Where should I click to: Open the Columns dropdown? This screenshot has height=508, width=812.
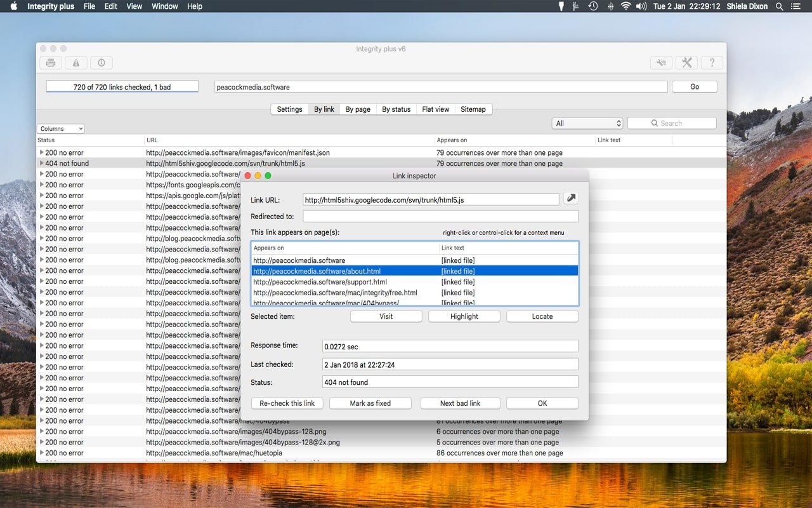pos(61,129)
